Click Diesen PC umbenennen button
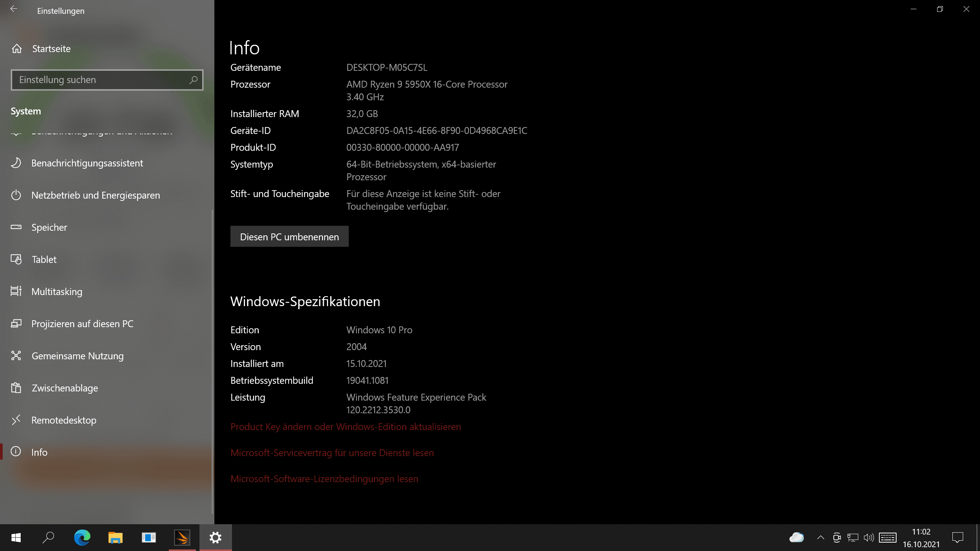This screenshot has width=980, height=551. pos(289,236)
